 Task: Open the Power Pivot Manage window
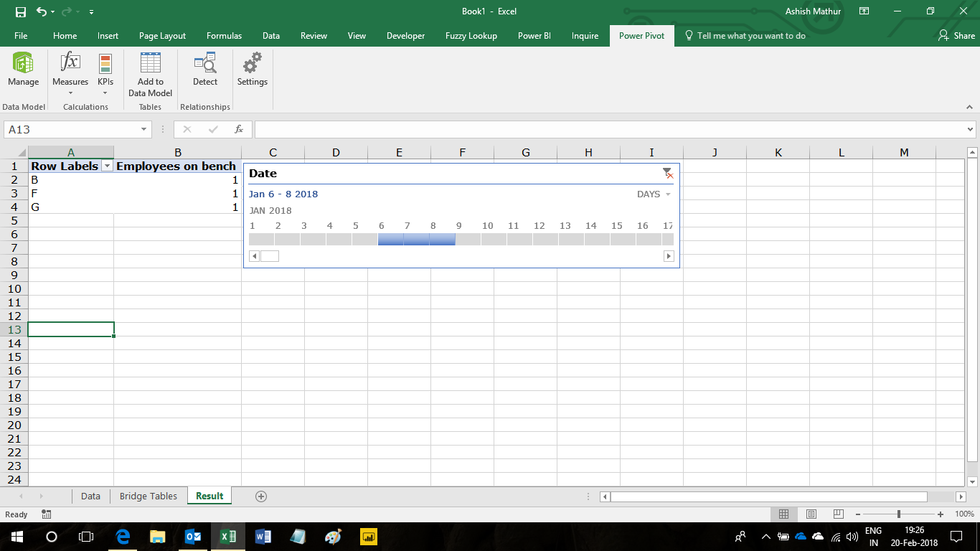pos(23,70)
